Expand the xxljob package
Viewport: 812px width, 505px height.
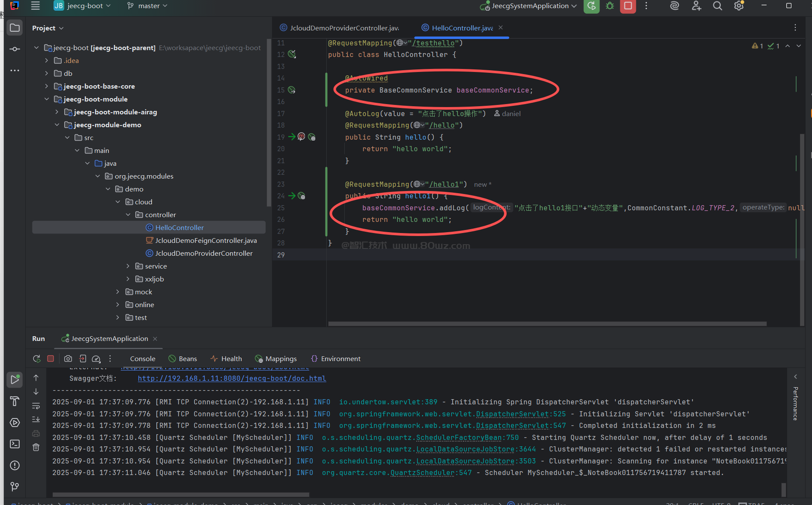click(x=128, y=279)
